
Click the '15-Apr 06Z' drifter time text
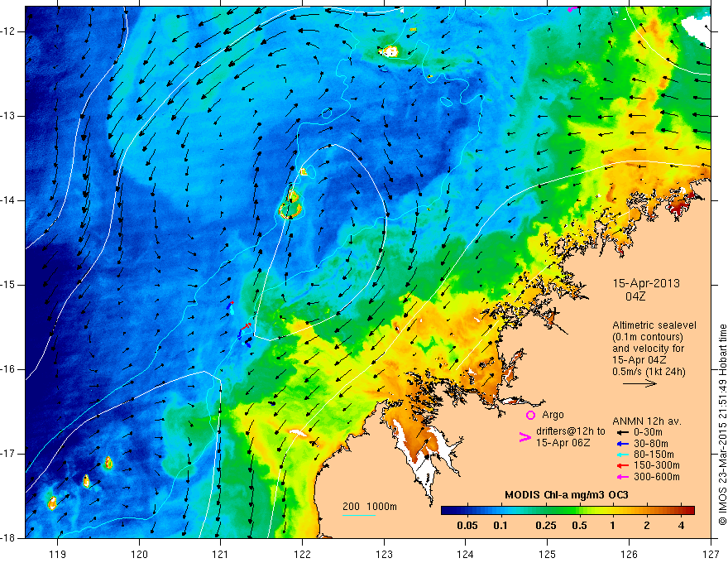[x=563, y=443]
